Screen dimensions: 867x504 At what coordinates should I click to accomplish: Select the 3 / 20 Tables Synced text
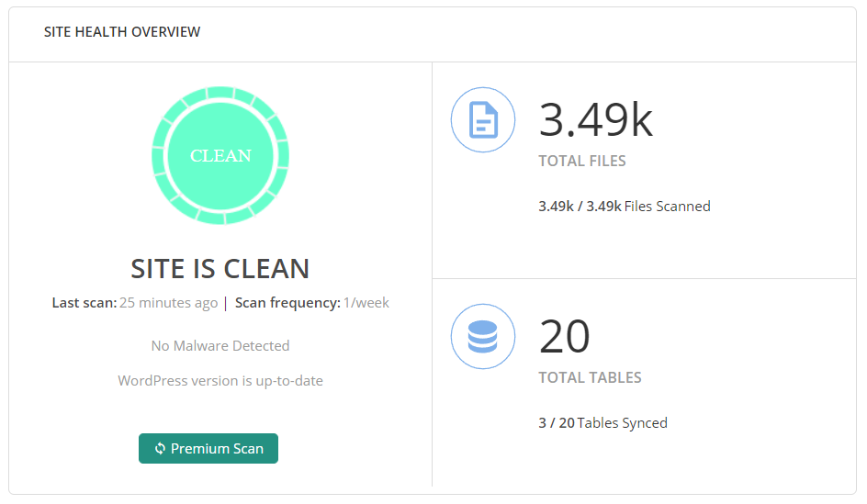(602, 423)
